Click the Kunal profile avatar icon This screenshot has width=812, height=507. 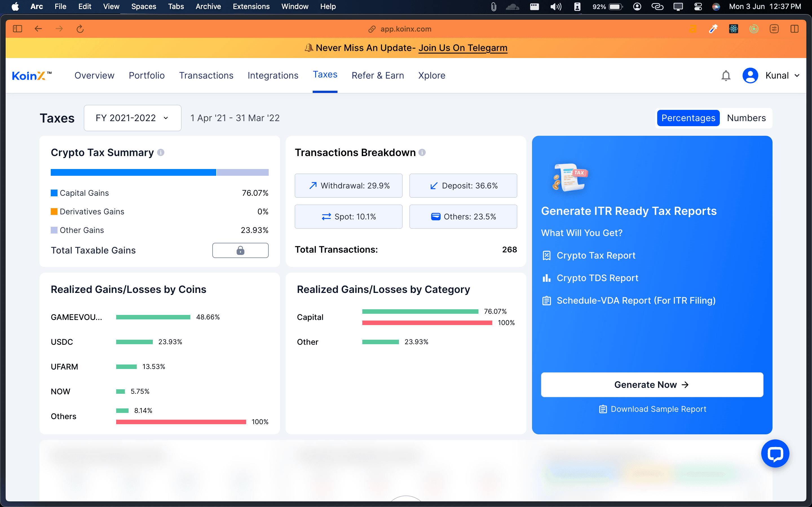pos(750,75)
